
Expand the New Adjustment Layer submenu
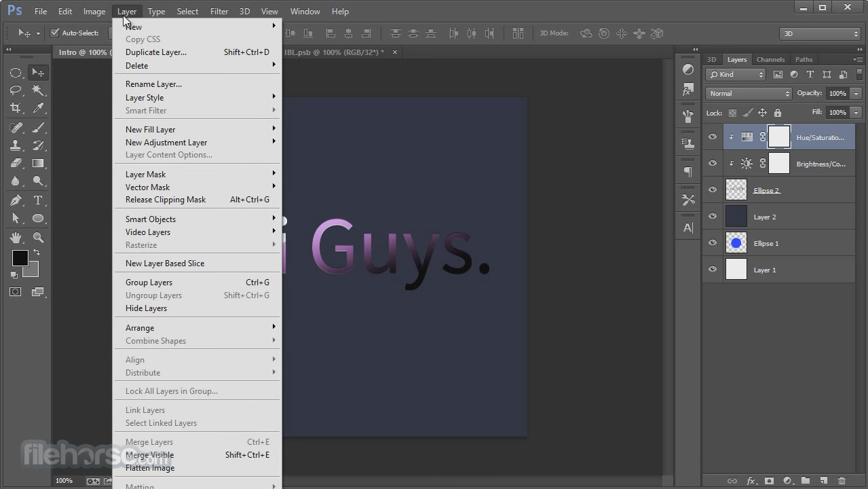tap(197, 142)
